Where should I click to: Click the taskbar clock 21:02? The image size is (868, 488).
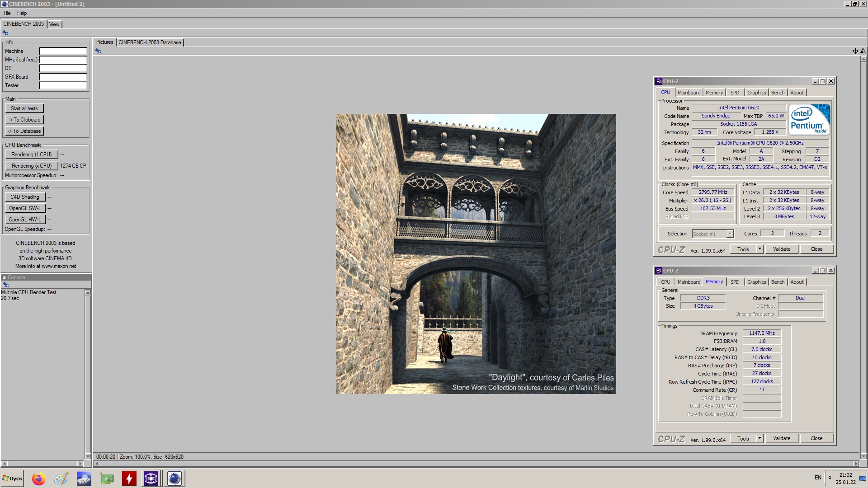[845, 475]
